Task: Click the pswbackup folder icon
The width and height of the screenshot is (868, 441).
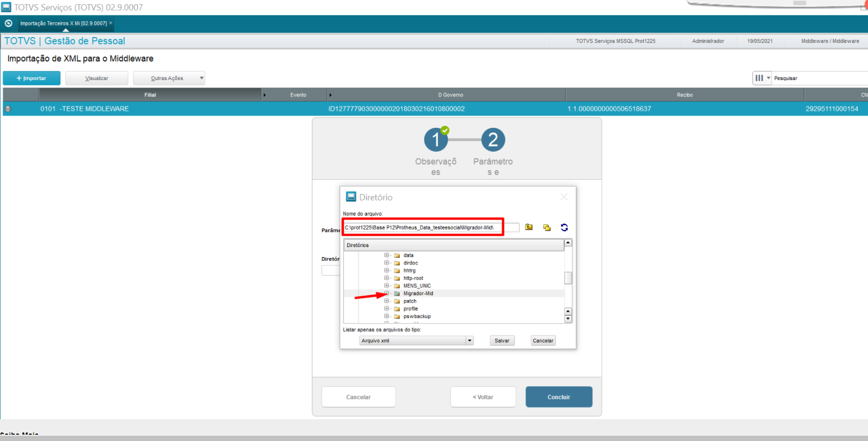Action: tap(397, 316)
